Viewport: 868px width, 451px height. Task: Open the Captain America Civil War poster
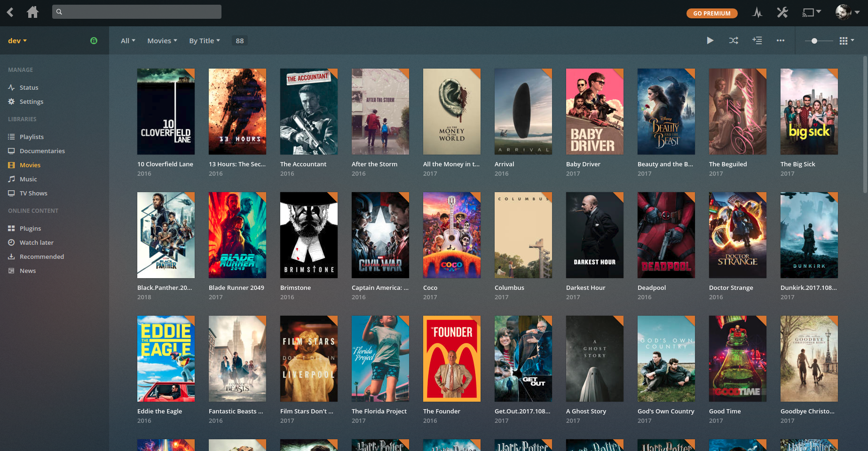point(380,235)
